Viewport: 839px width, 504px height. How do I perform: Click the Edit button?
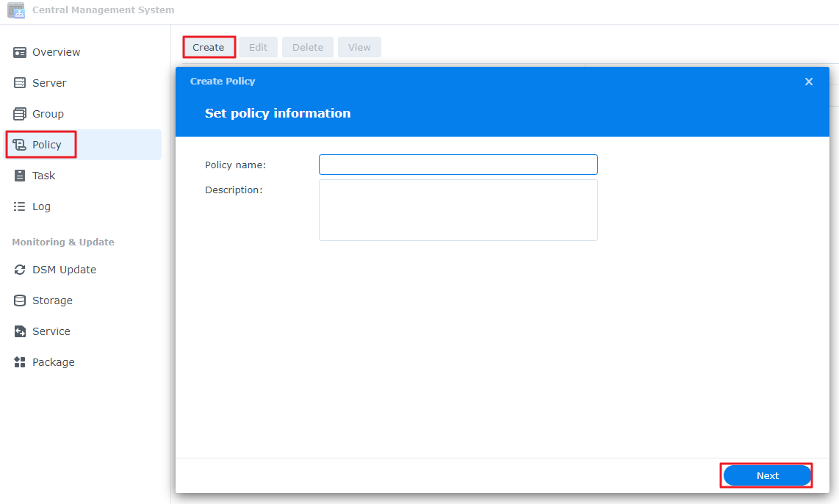pos(258,46)
